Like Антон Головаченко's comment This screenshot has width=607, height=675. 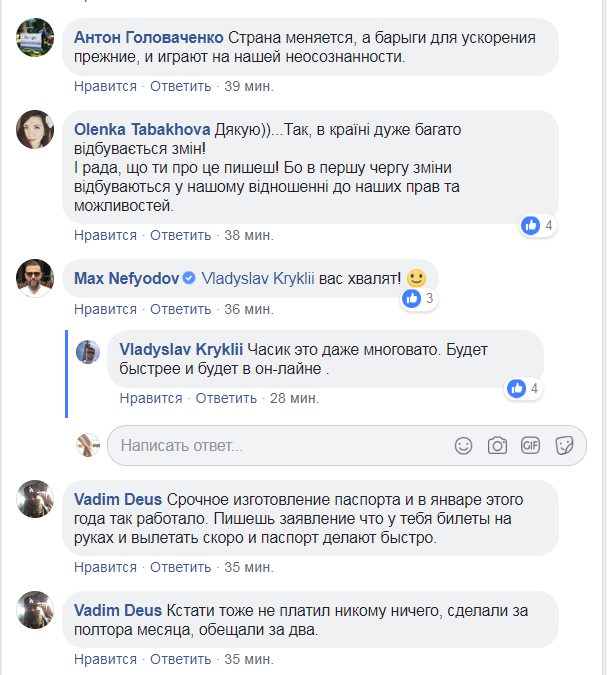[105, 86]
